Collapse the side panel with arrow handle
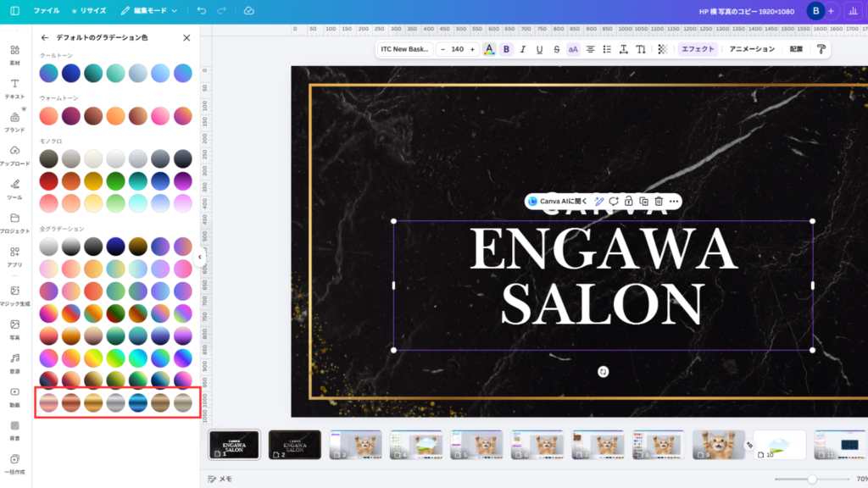 [200, 257]
